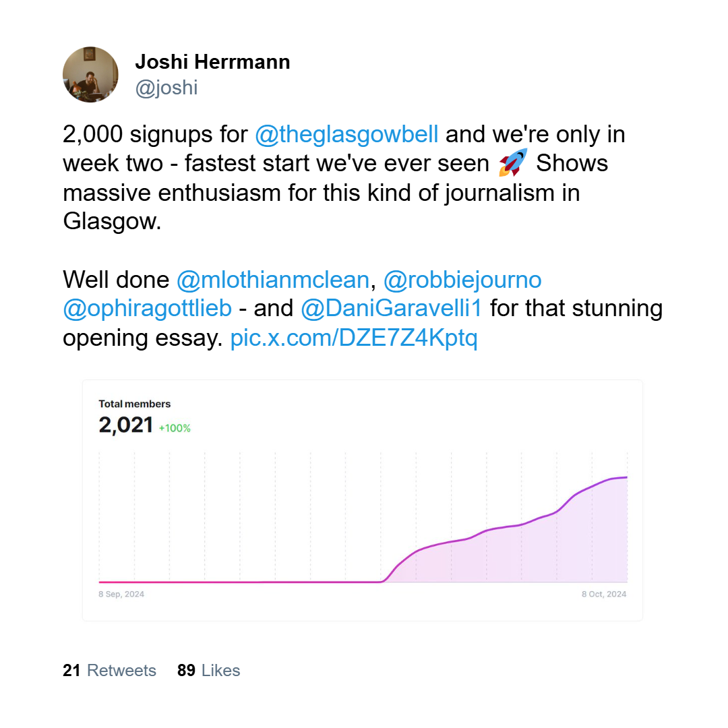
Task: Follow the pic.x.com/DZE7Z4Kptq link
Action: point(354,338)
